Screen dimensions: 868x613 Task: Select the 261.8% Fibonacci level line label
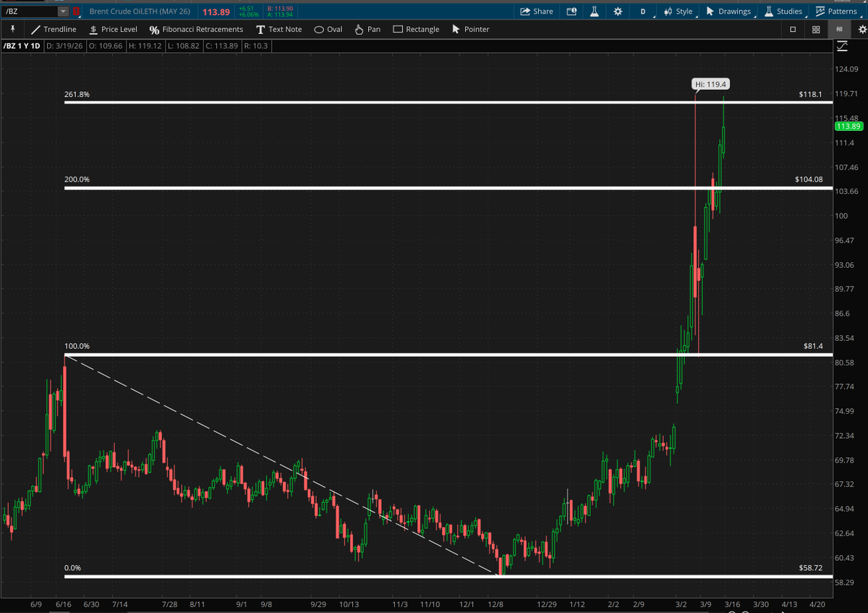pyautogui.click(x=77, y=95)
